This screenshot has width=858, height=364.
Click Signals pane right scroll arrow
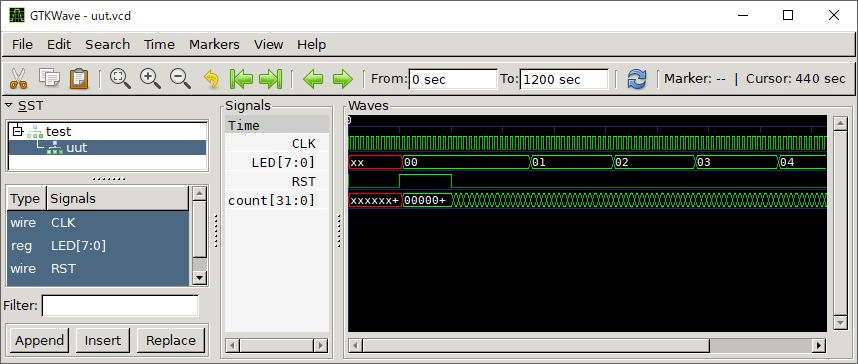(321, 346)
